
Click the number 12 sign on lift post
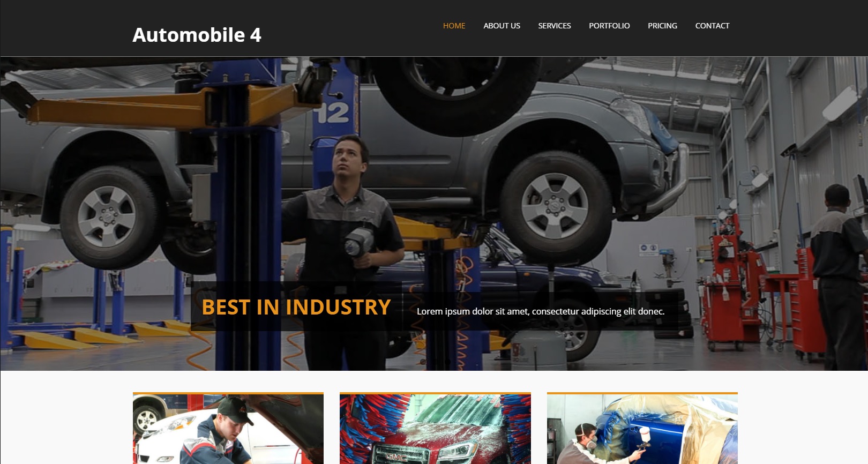pyautogui.click(x=332, y=113)
